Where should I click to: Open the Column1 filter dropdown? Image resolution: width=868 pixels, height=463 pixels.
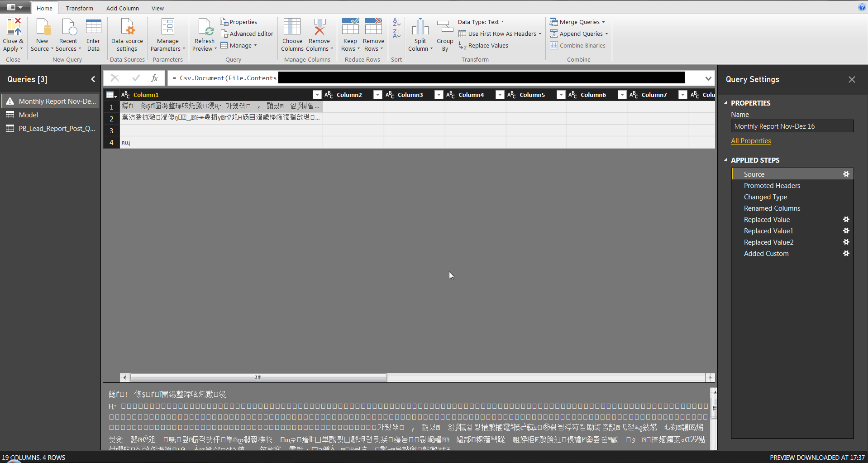(317, 95)
